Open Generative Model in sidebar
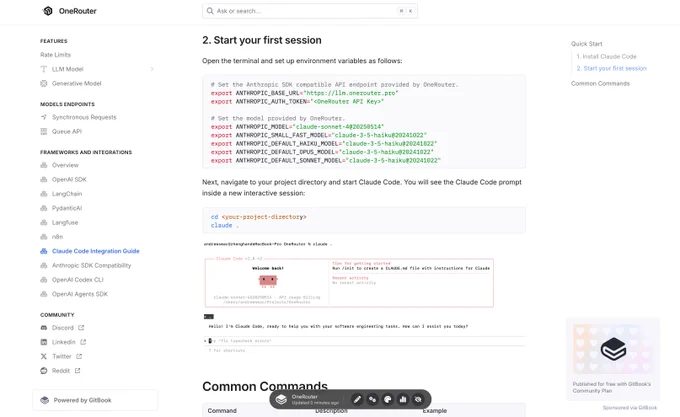Viewport: 680px width, 417px height. tap(76, 83)
